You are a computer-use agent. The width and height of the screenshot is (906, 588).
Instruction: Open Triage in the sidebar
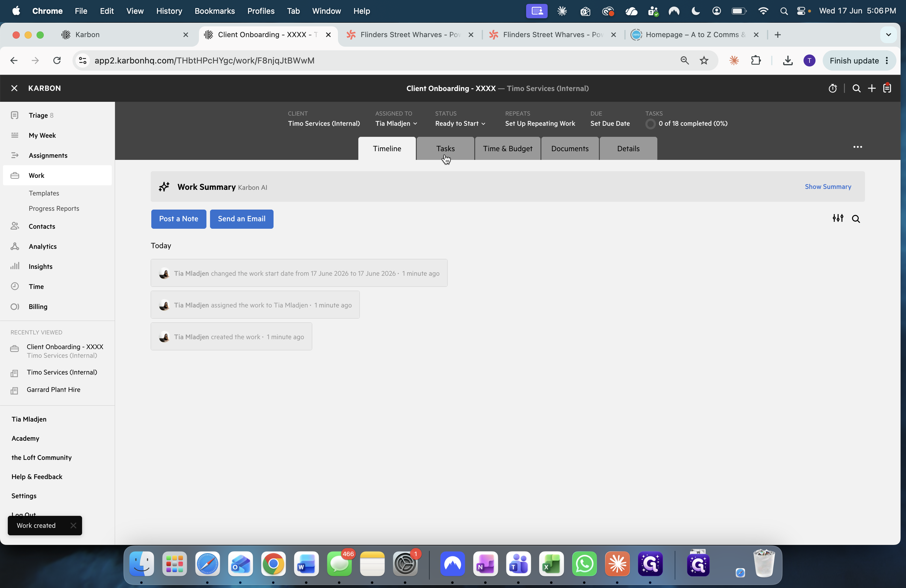[57, 115]
